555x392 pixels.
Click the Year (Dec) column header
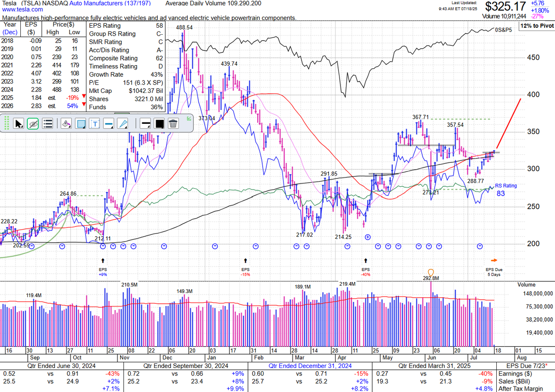click(x=10, y=29)
